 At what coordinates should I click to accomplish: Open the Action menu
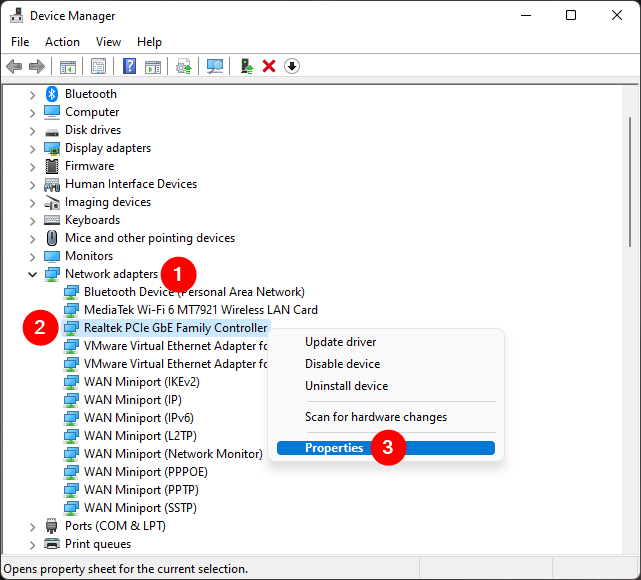click(x=62, y=42)
